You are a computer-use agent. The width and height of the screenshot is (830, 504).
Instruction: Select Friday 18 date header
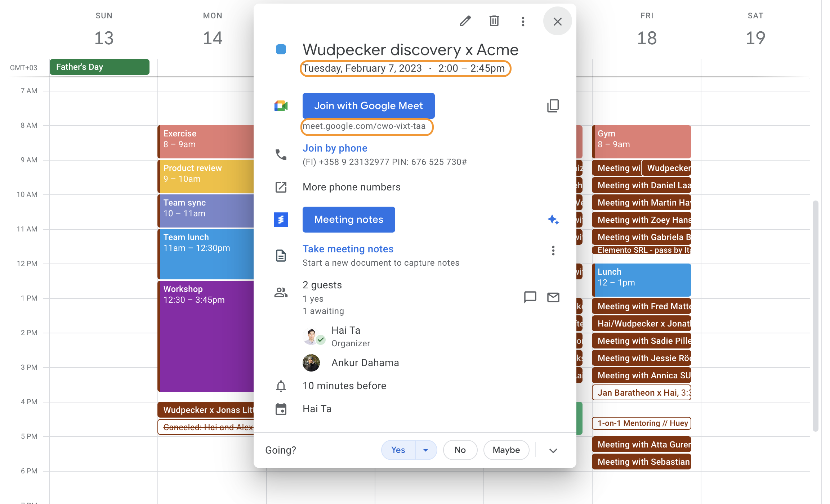tap(647, 37)
